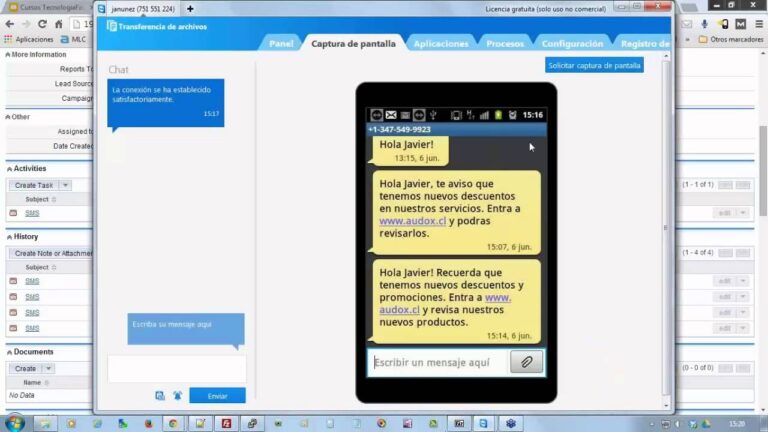Open Chrome from the taskbar

[x=173, y=423]
